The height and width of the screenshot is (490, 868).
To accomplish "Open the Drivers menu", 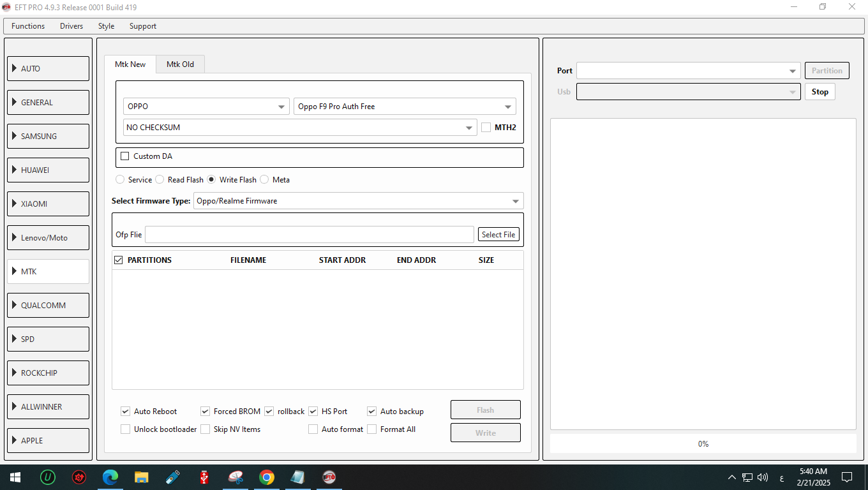I will click(x=71, y=26).
